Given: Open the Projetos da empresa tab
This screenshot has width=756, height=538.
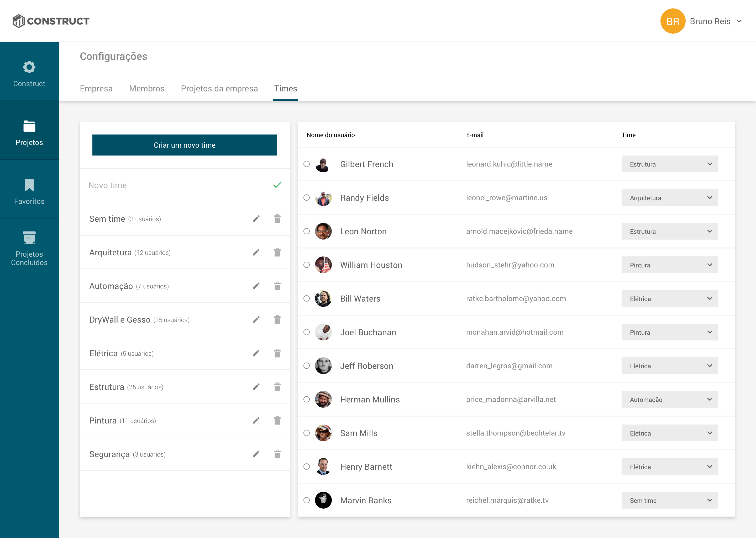Looking at the screenshot, I should [x=219, y=89].
